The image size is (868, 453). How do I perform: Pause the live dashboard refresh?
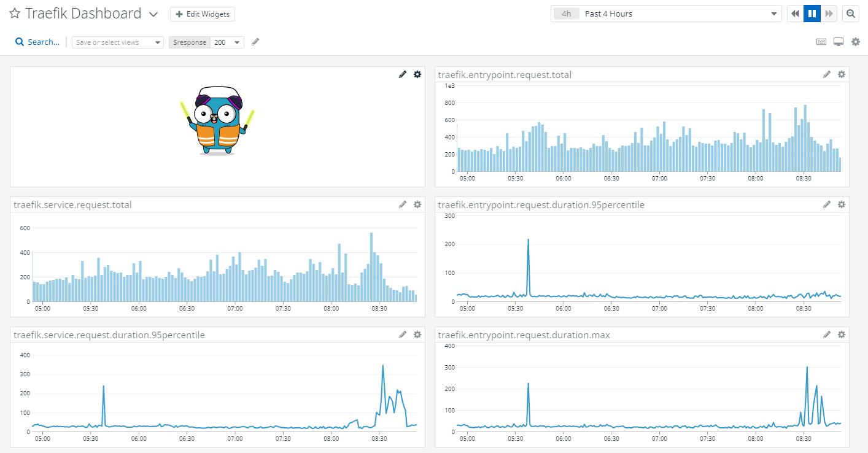click(x=812, y=13)
